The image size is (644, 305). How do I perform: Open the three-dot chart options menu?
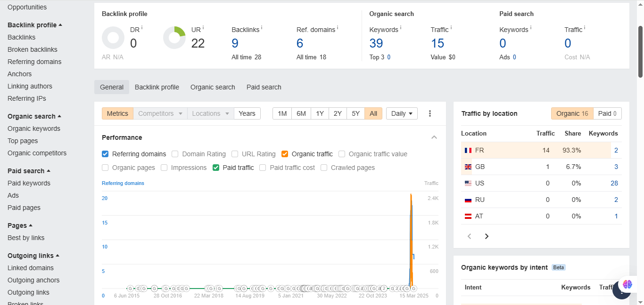(430, 113)
